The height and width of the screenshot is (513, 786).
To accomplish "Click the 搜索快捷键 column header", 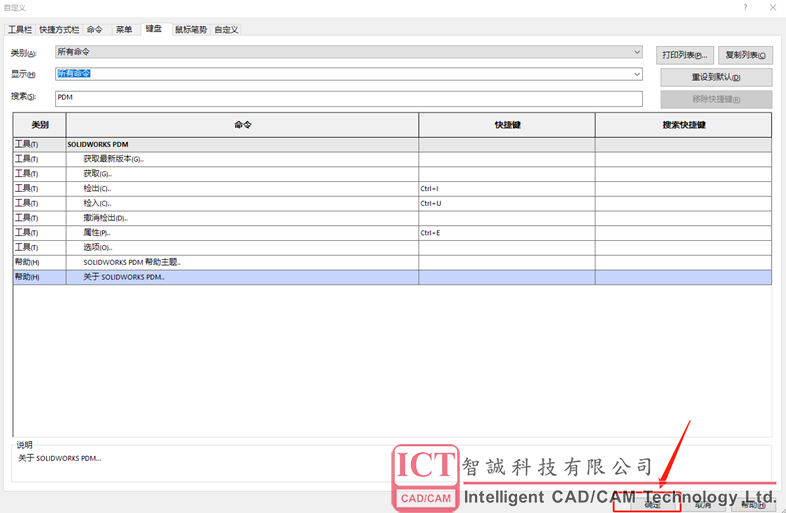I will 684,125.
